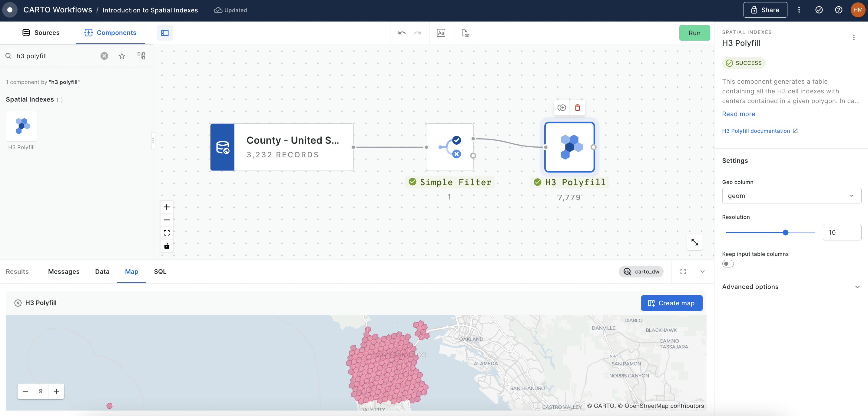This screenshot has width=868, height=416.
Task: Click the check-circle activity icon in header
Action: tap(819, 10)
